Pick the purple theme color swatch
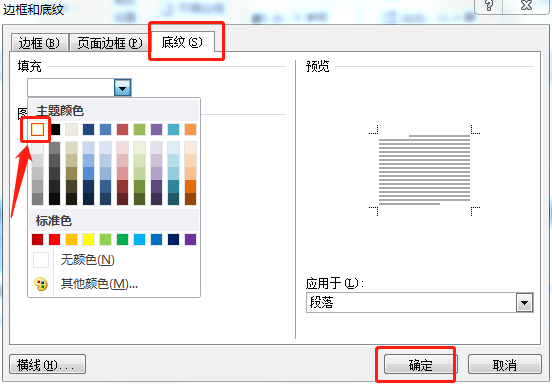Viewport: 552px width, 384px height. [156, 129]
